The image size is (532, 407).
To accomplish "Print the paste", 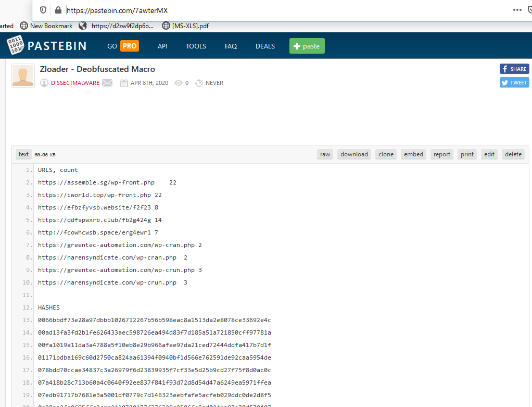I will pos(467,154).
